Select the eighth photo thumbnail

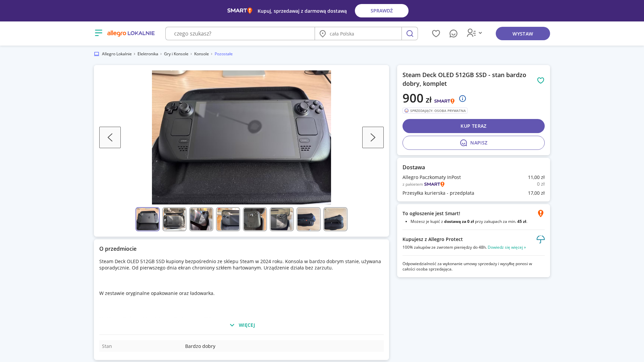coord(335,219)
